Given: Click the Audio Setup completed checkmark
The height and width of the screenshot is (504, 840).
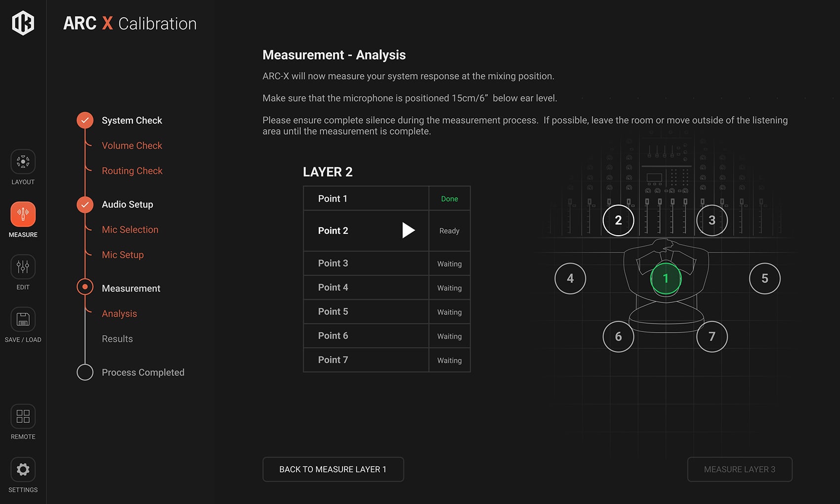Looking at the screenshot, I should (x=85, y=204).
